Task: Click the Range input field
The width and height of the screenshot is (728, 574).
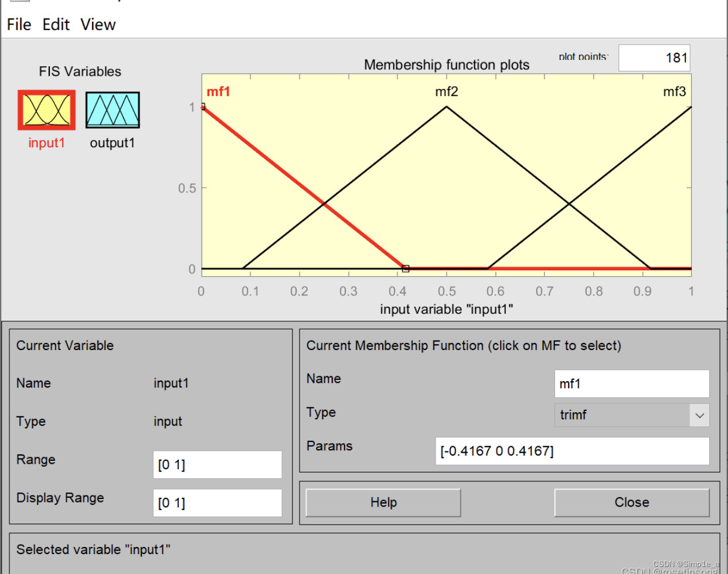Action: point(217,464)
